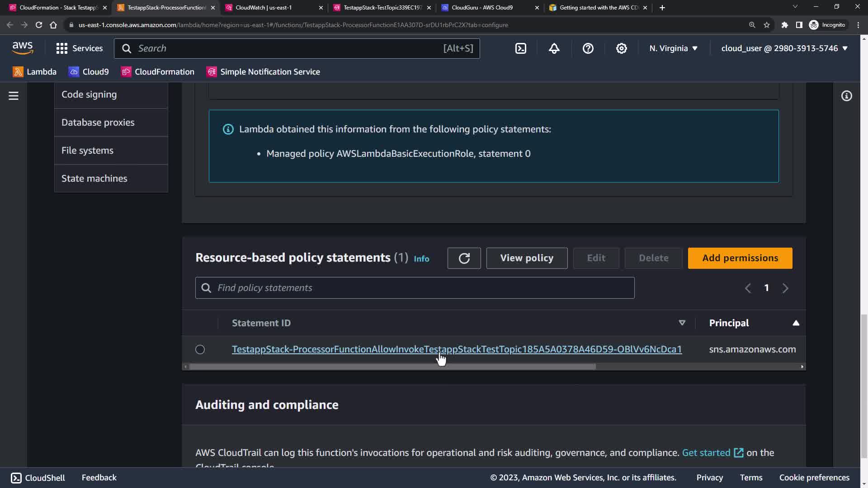Expand the cloud_user account dropdown
Image resolution: width=868 pixels, height=488 pixels.
click(784, 48)
